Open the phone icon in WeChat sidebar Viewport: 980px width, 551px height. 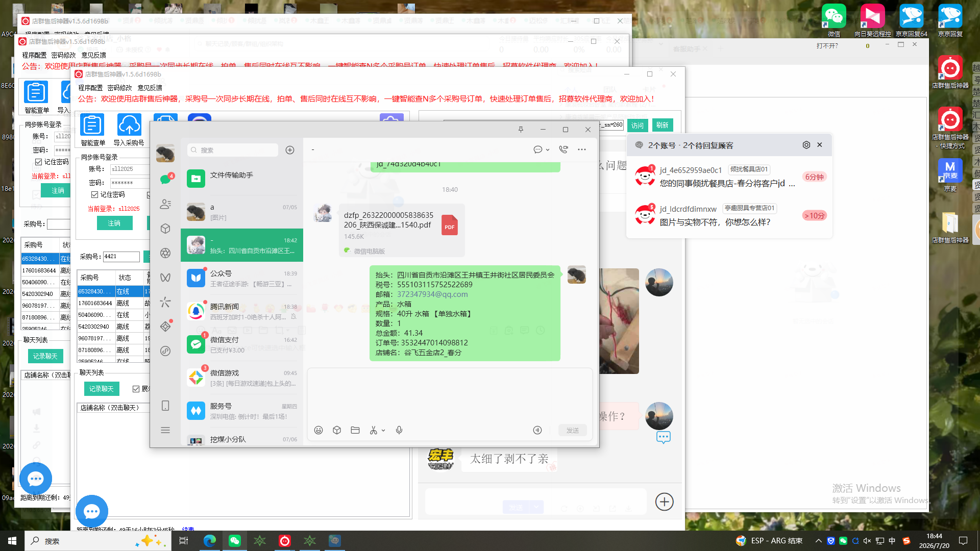click(x=165, y=406)
